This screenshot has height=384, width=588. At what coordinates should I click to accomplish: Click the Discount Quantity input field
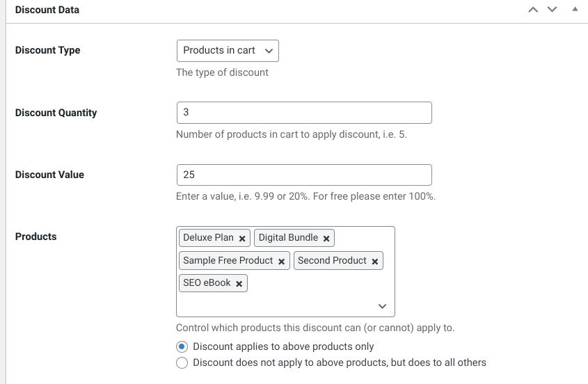(303, 113)
